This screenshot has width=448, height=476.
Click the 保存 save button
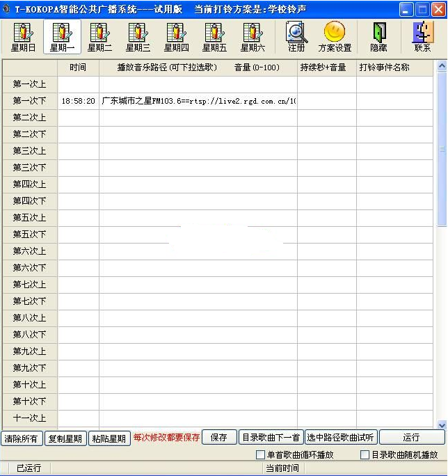pos(218,438)
